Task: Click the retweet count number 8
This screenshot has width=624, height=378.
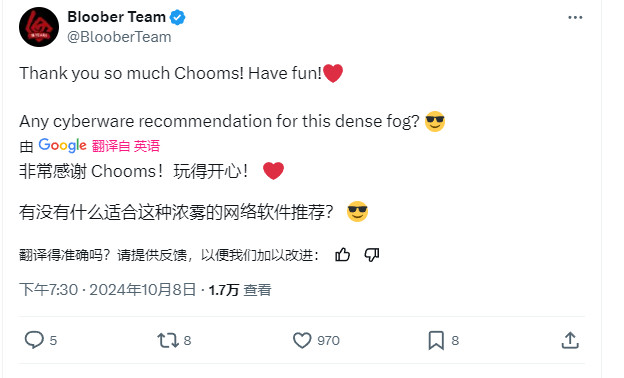Action: (x=187, y=341)
